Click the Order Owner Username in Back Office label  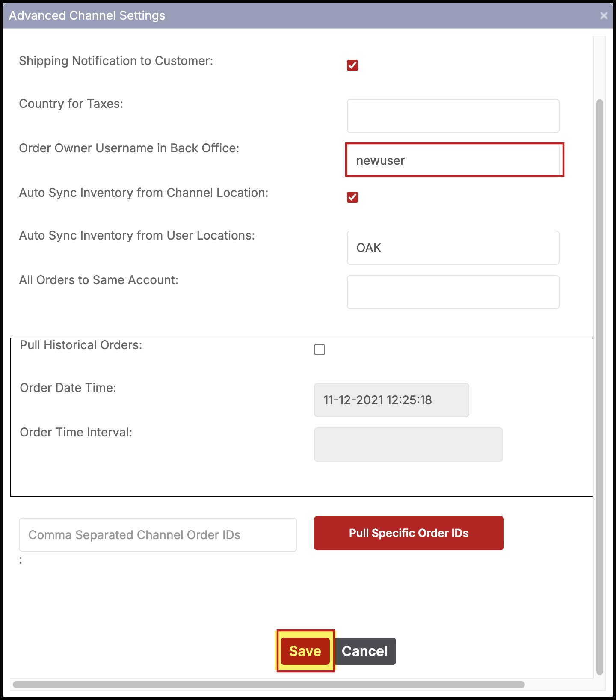[129, 148]
